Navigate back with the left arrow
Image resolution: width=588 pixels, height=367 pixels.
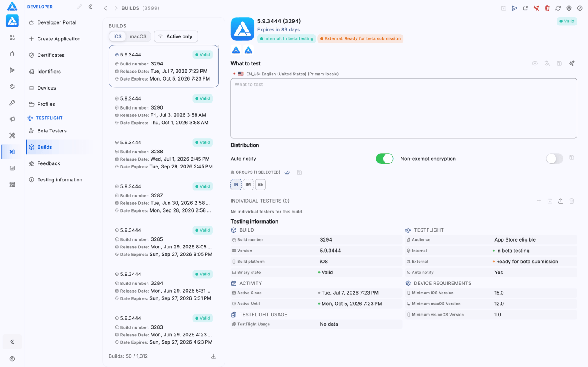point(105,8)
